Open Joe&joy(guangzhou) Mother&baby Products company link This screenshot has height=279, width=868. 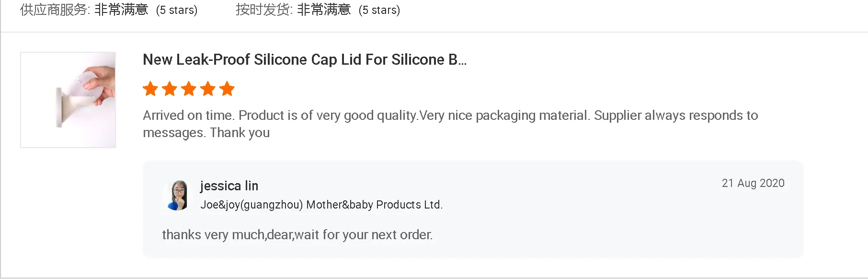pyautogui.click(x=321, y=205)
